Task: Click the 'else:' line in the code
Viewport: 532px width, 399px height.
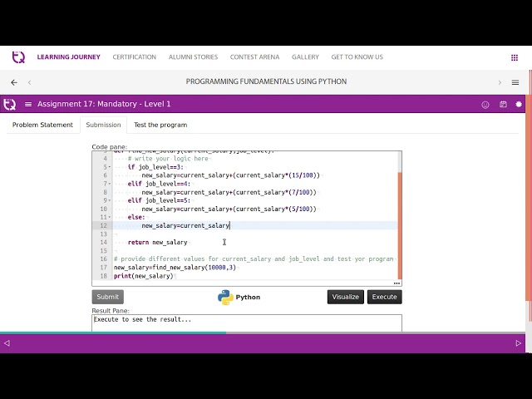Action: (136, 217)
